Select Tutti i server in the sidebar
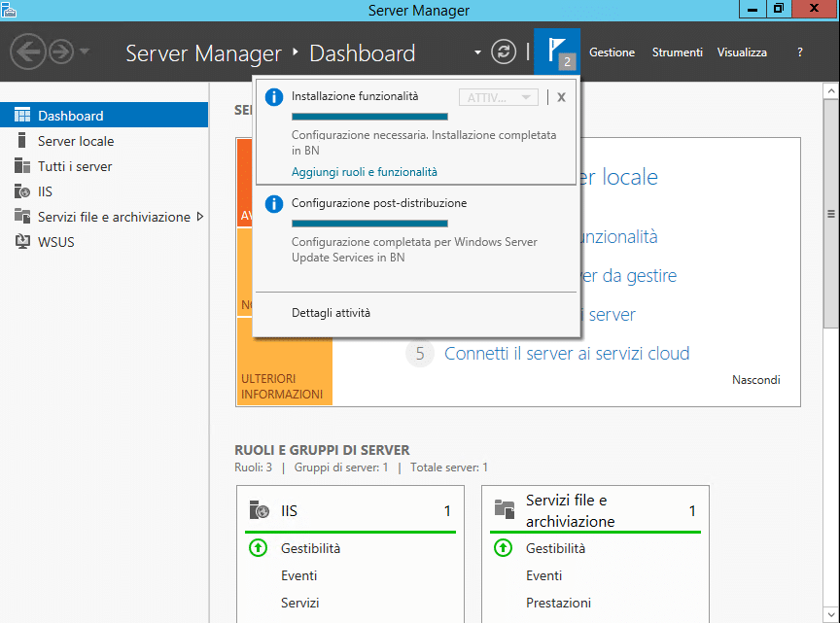 point(104,166)
